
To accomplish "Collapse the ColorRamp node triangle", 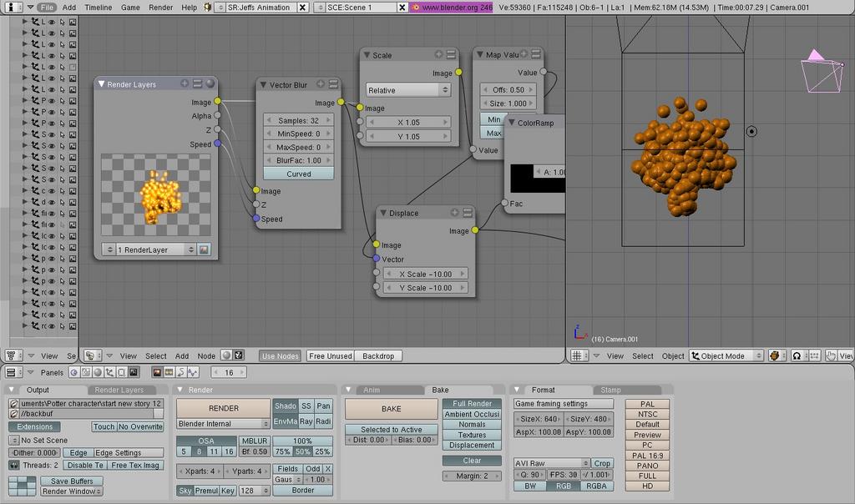I will point(512,123).
